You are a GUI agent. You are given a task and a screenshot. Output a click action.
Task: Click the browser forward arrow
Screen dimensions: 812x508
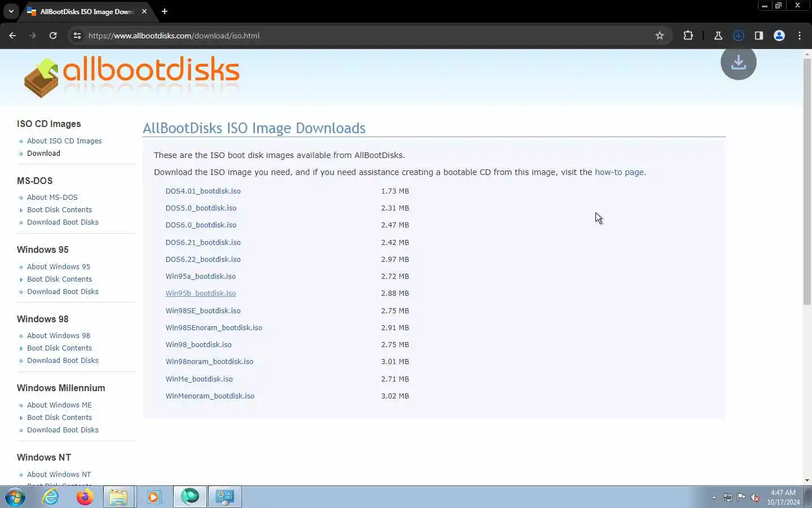pyautogui.click(x=33, y=36)
